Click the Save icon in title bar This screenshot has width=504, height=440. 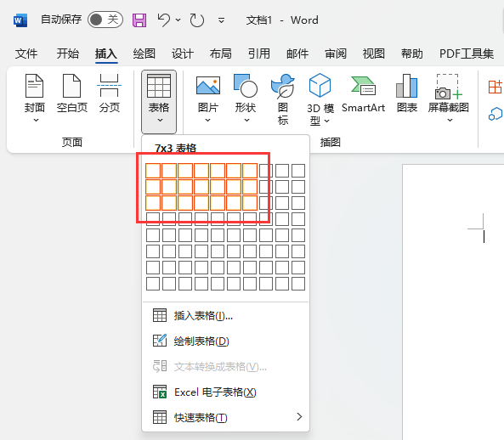coord(139,20)
